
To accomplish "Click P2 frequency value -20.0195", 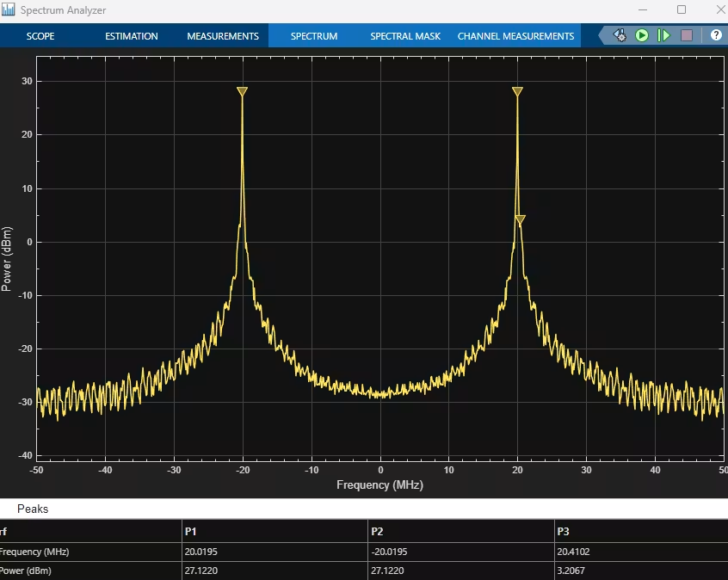I will pos(389,552).
